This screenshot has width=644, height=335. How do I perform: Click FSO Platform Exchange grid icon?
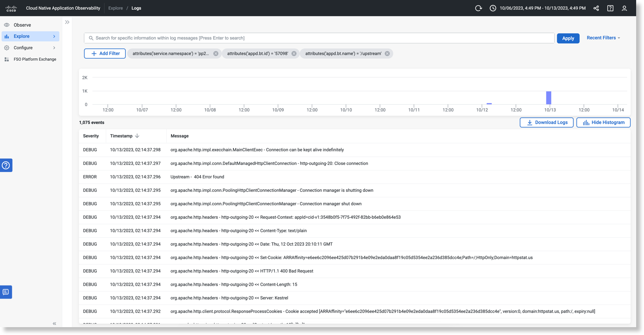[7, 59]
